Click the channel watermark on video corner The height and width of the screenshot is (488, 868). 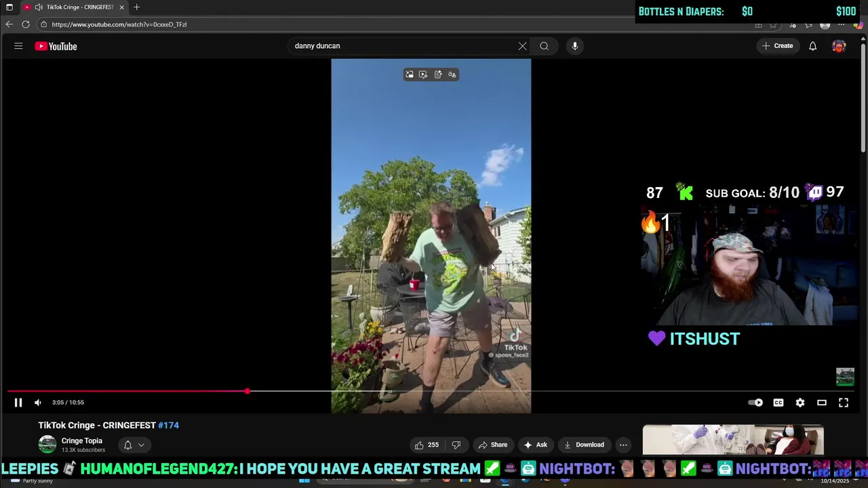coord(845,377)
